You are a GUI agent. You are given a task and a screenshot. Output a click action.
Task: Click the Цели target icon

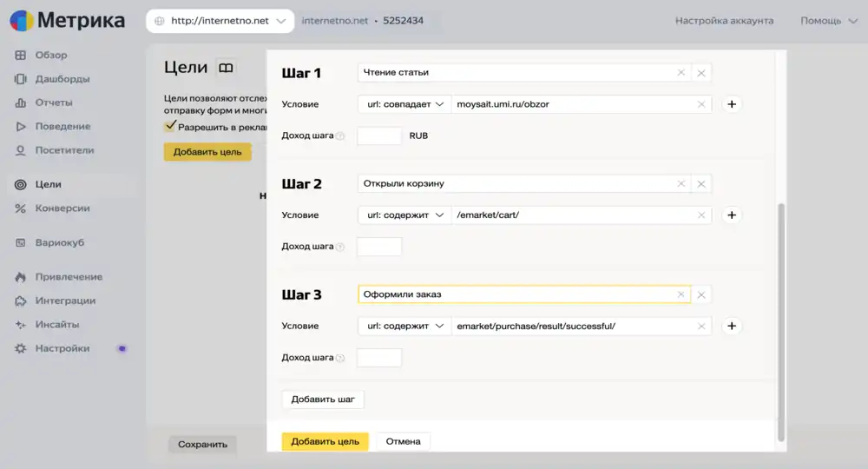[21, 184]
